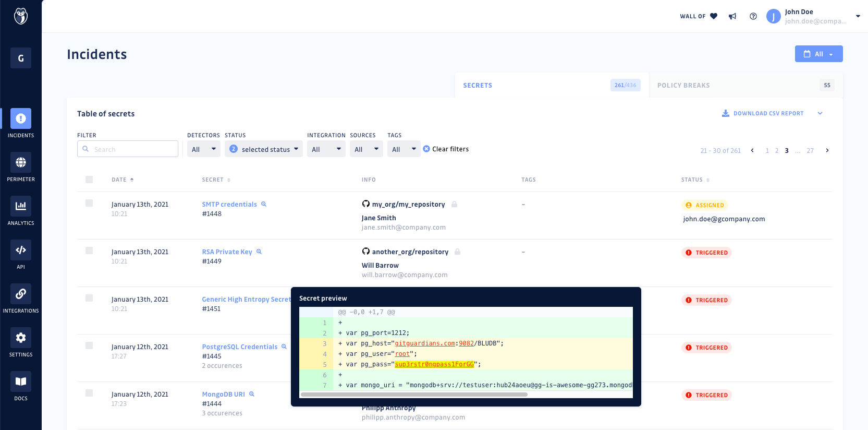The height and width of the screenshot is (430, 868).
Task: Click the Assigned status badge
Action: 705,205
